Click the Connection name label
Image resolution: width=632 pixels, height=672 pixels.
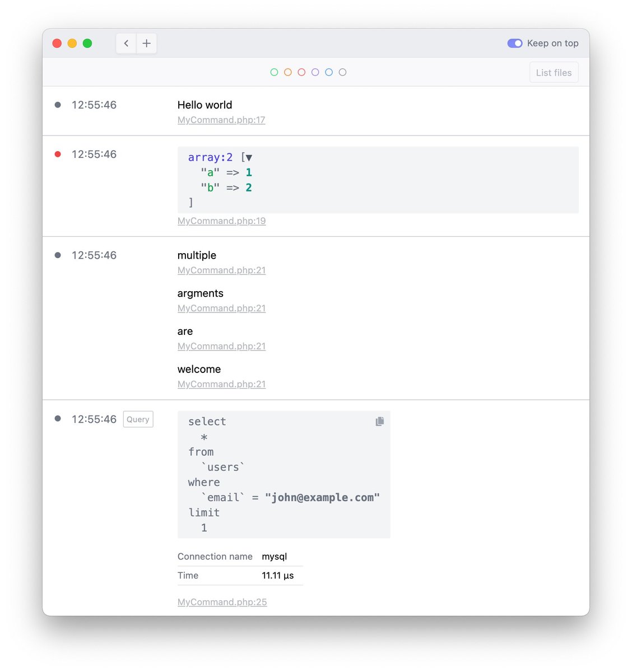tap(215, 557)
